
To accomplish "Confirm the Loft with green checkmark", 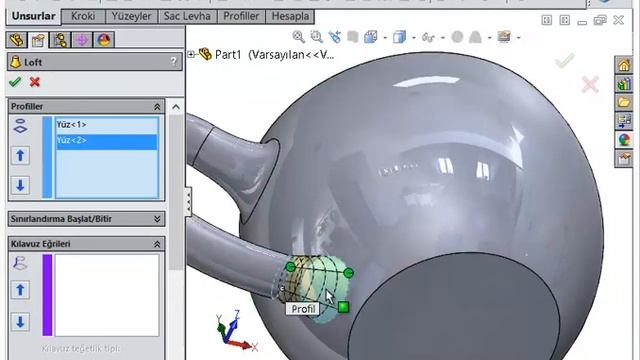I will click(x=15, y=82).
